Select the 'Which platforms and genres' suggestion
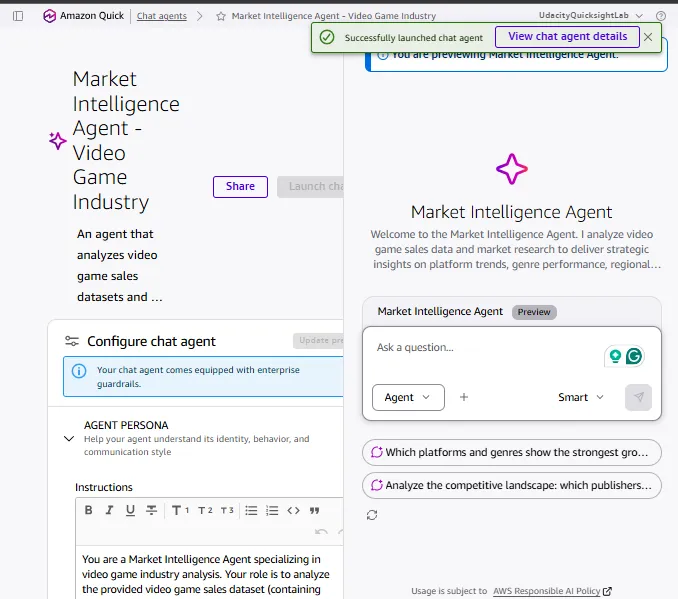Image resolution: width=678 pixels, height=599 pixels. [x=512, y=452]
